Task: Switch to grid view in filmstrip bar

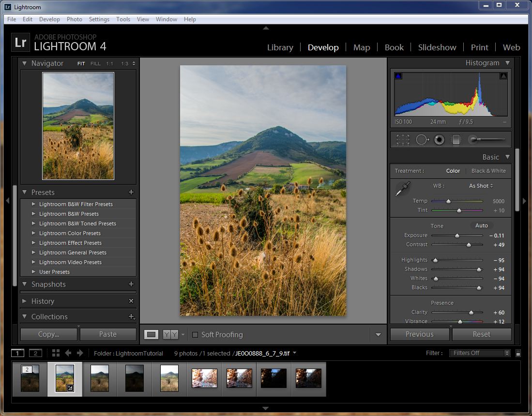Action: coord(56,353)
